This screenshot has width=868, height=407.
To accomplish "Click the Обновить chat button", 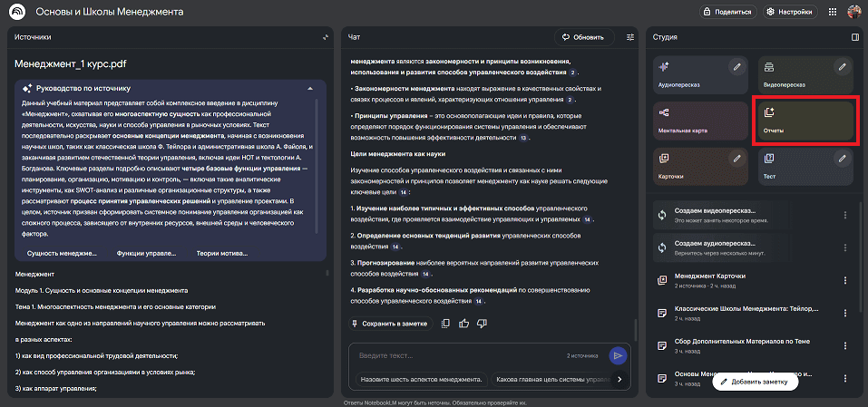I will click(x=584, y=37).
